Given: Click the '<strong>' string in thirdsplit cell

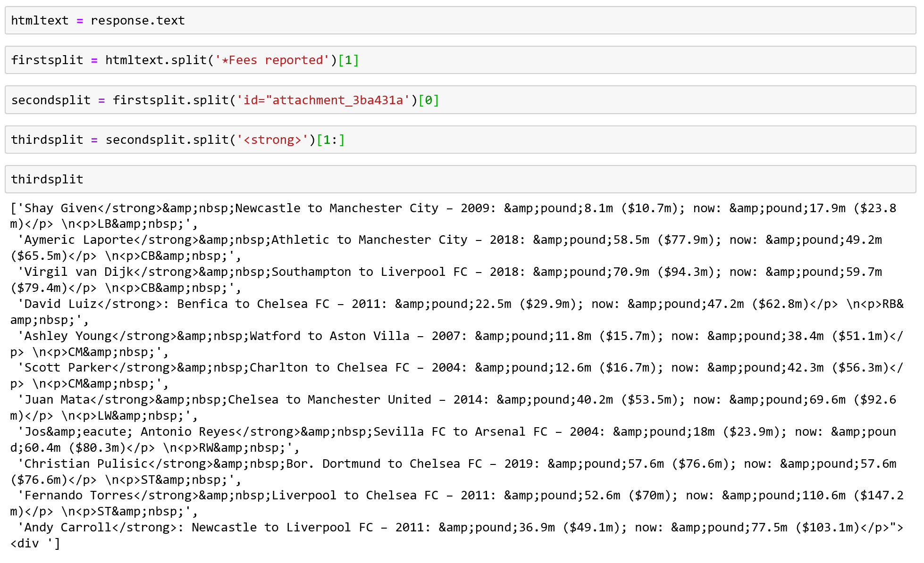Looking at the screenshot, I should tap(272, 140).
